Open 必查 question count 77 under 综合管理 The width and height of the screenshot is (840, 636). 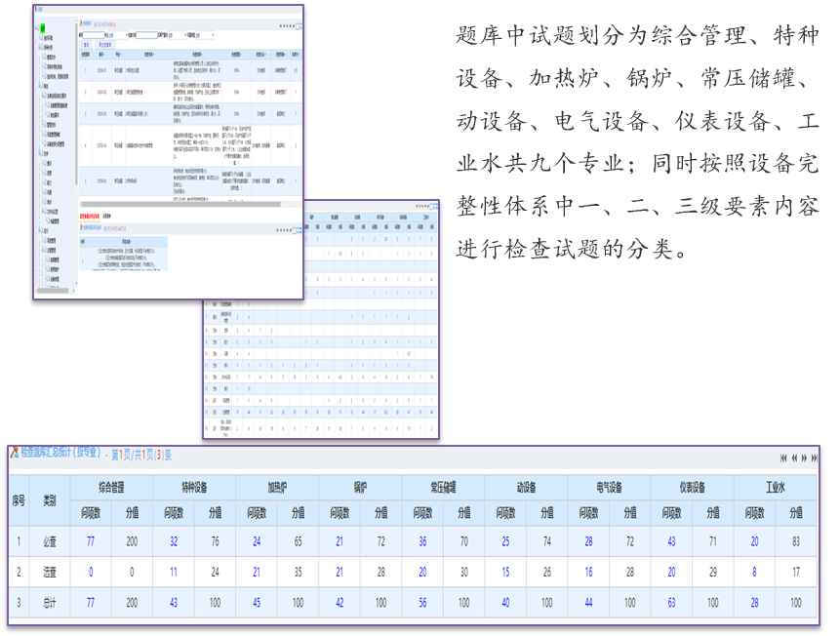tap(91, 541)
